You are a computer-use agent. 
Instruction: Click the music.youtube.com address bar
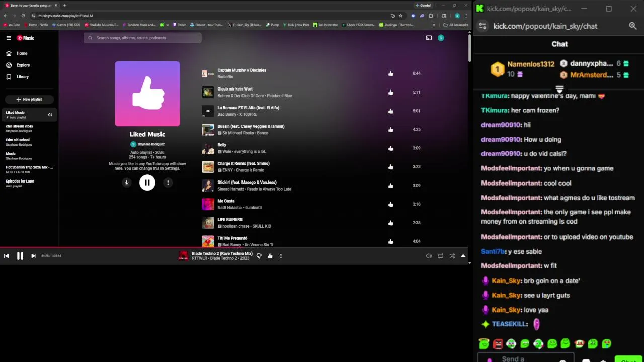211,16
